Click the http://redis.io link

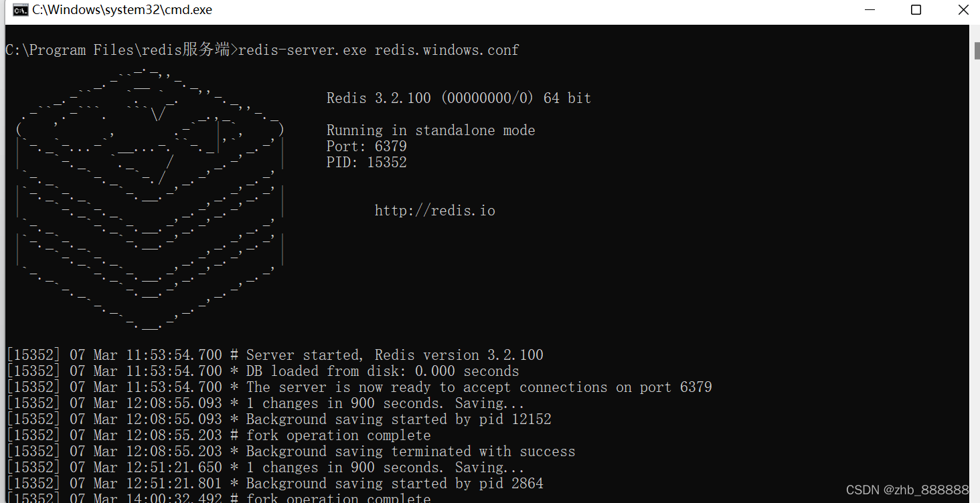pos(434,210)
